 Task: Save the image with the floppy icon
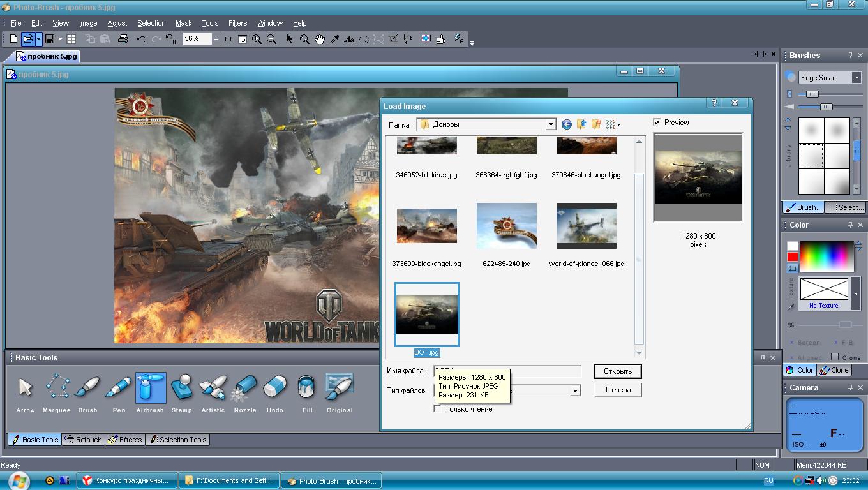coord(50,40)
